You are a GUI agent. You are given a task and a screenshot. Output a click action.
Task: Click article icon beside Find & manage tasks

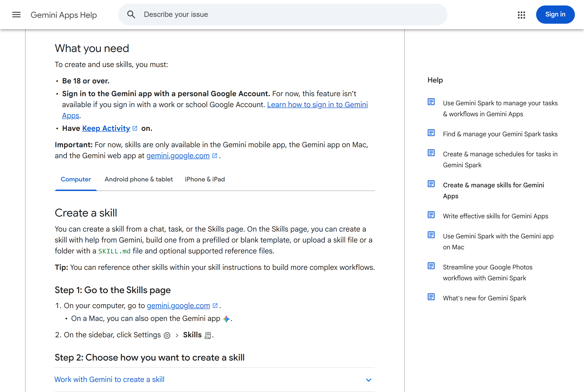pos(431,133)
